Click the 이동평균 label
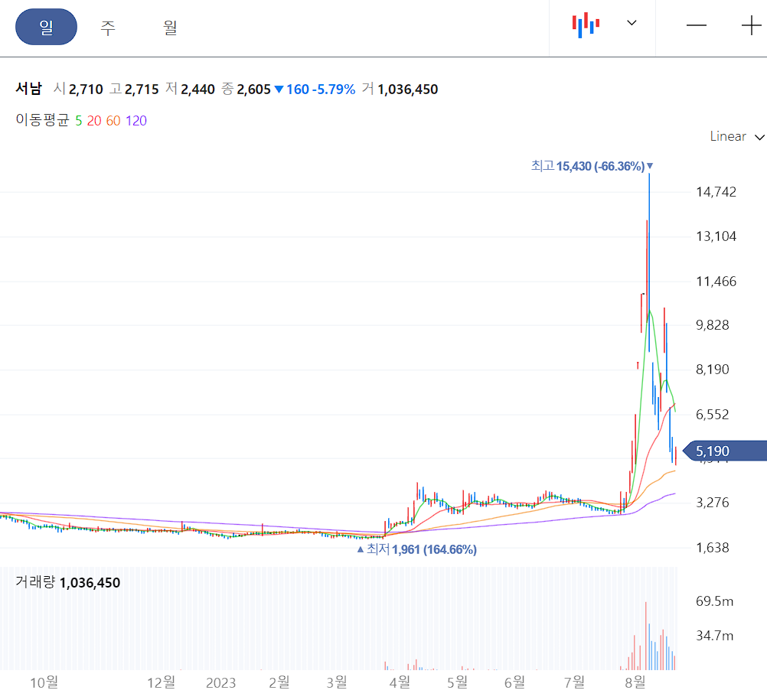Viewport: 767px width, 700px height. point(42,120)
